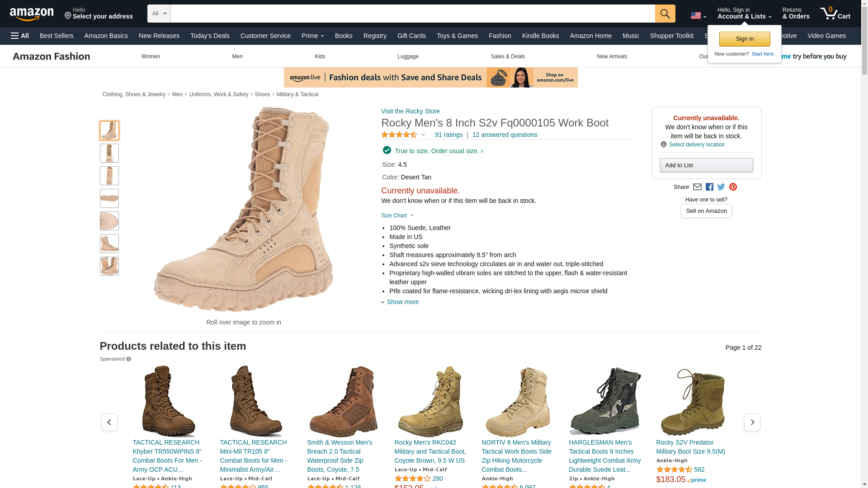
Task: Go to Amazon home logo
Action: (32, 14)
